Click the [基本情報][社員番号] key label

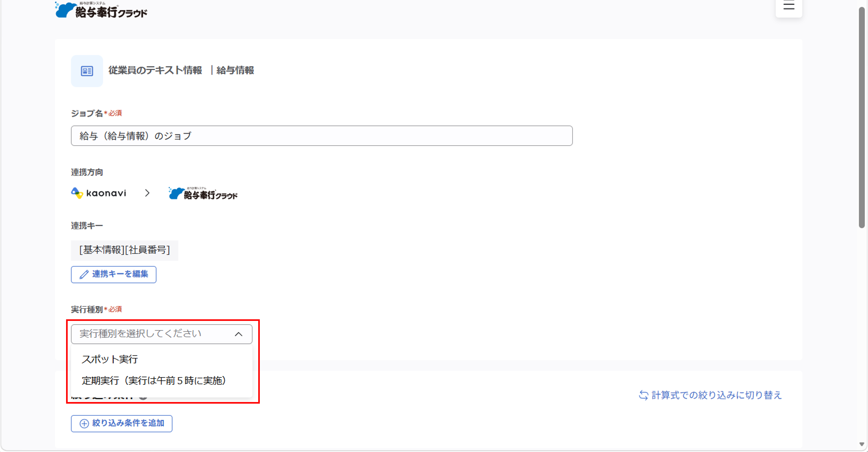pyautogui.click(x=124, y=250)
